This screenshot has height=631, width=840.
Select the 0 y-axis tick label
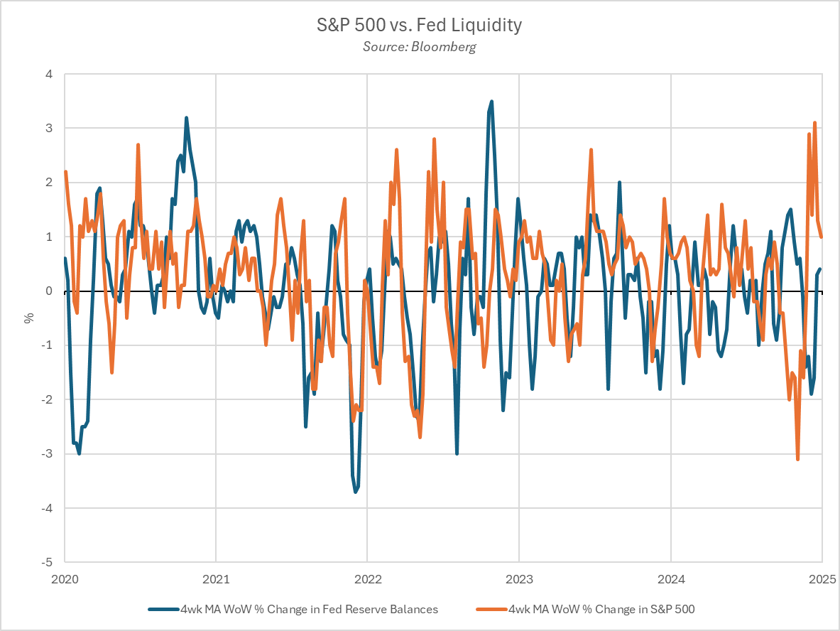[50, 291]
